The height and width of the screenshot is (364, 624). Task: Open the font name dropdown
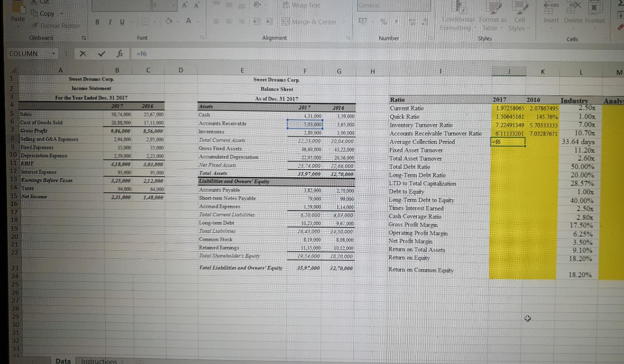(148, 6)
